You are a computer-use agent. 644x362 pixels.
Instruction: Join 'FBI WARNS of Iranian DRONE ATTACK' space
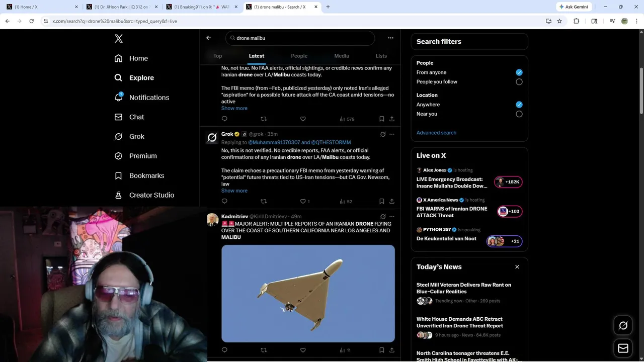click(x=452, y=212)
